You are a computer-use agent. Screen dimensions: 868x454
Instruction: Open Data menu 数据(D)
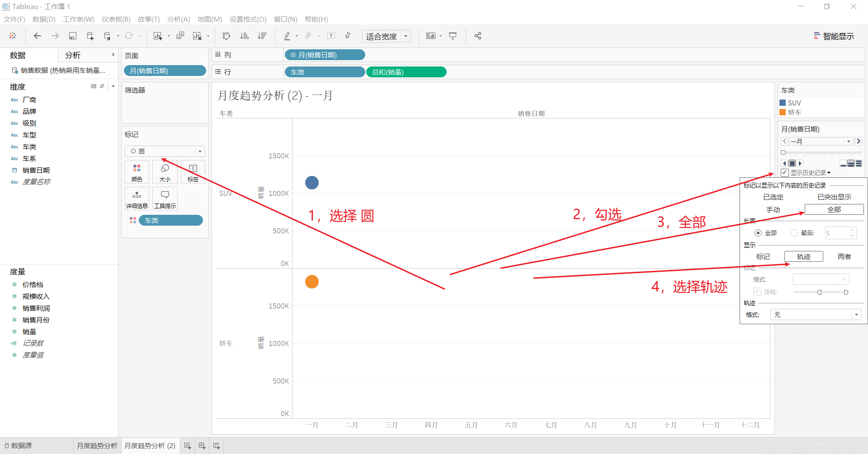point(44,19)
